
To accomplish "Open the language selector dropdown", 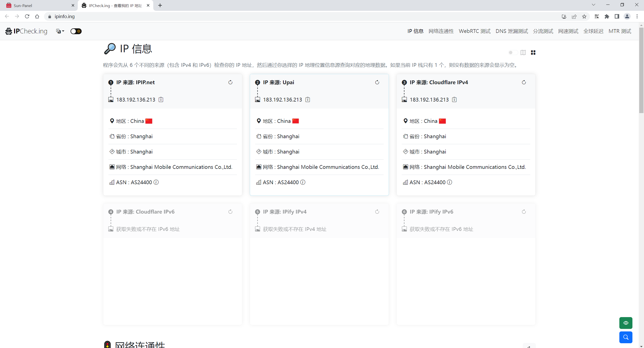I will coord(60,31).
